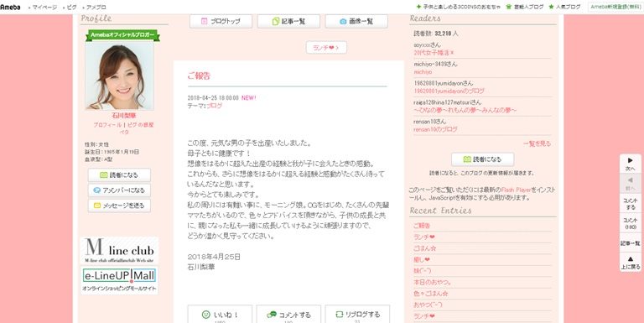Click コメントする in side panel
This screenshot has height=323, width=644.
click(x=630, y=204)
